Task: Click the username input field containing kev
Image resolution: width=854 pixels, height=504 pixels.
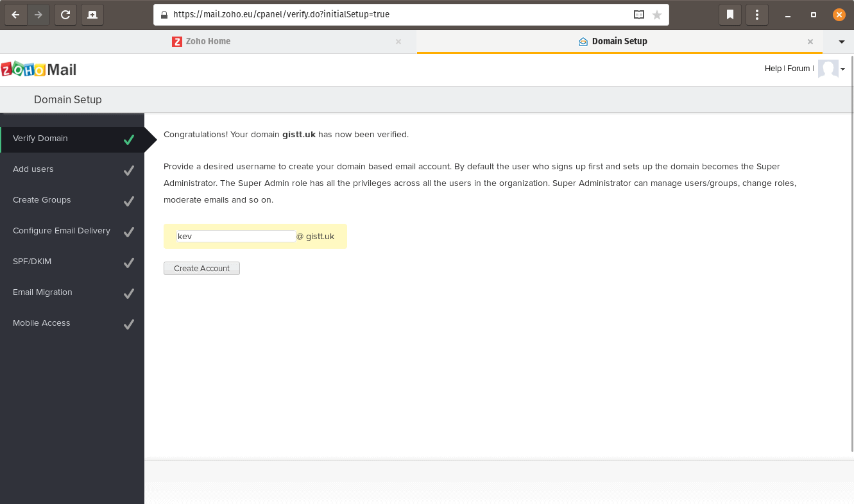Action: [235, 236]
